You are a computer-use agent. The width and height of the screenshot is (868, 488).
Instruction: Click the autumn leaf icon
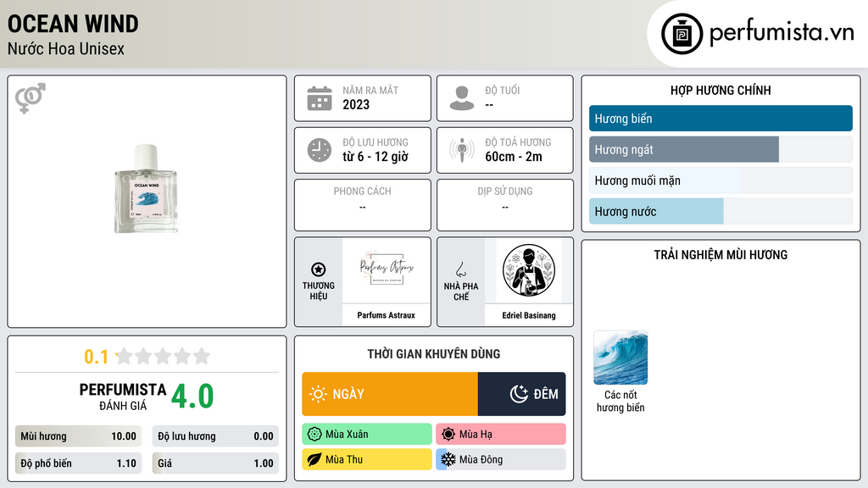pyautogui.click(x=314, y=459)
